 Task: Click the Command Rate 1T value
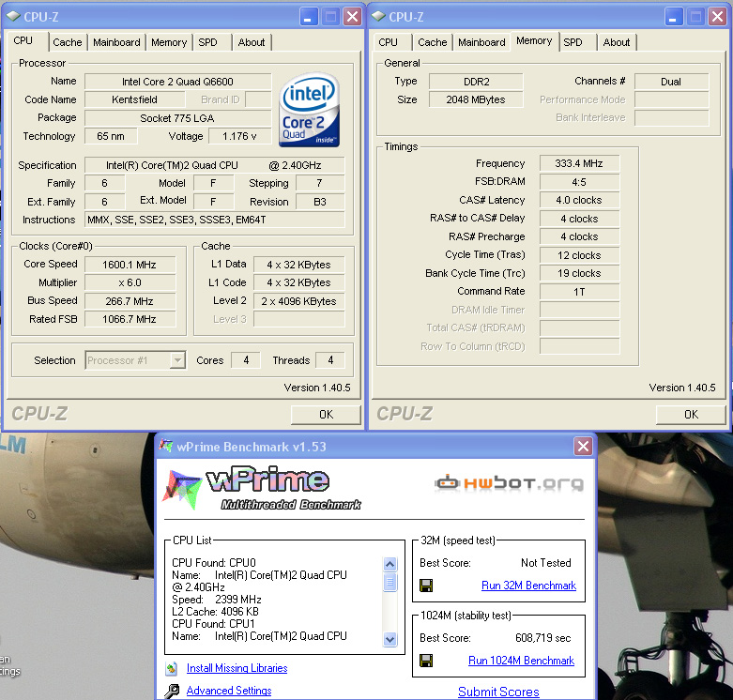pyautogui.click(x=579, y=292)
